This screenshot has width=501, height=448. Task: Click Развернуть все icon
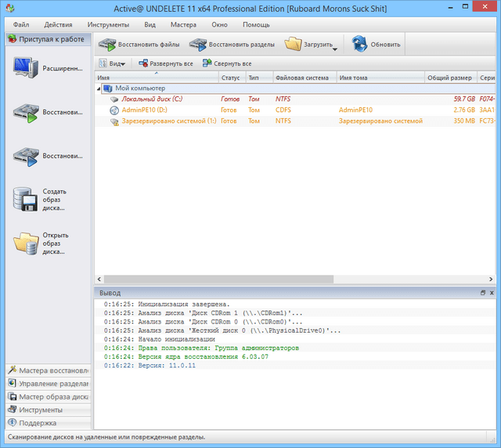click(143, 63)
